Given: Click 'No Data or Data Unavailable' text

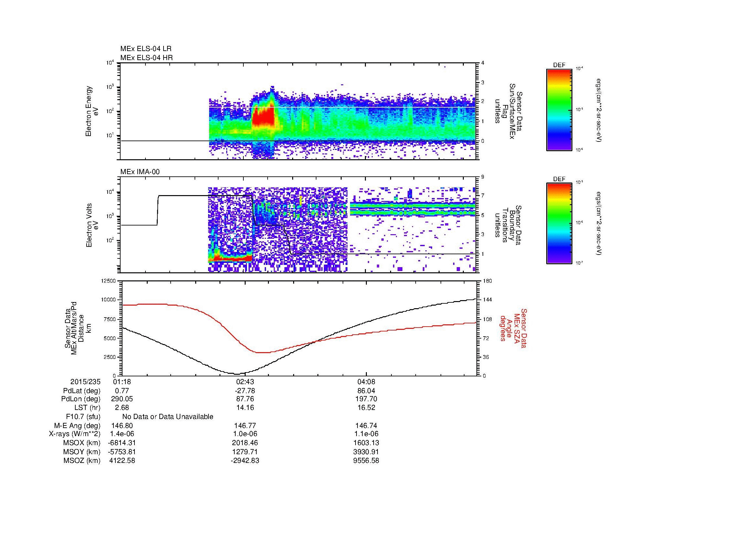Looking at the screenshot, I should point(168,417).
